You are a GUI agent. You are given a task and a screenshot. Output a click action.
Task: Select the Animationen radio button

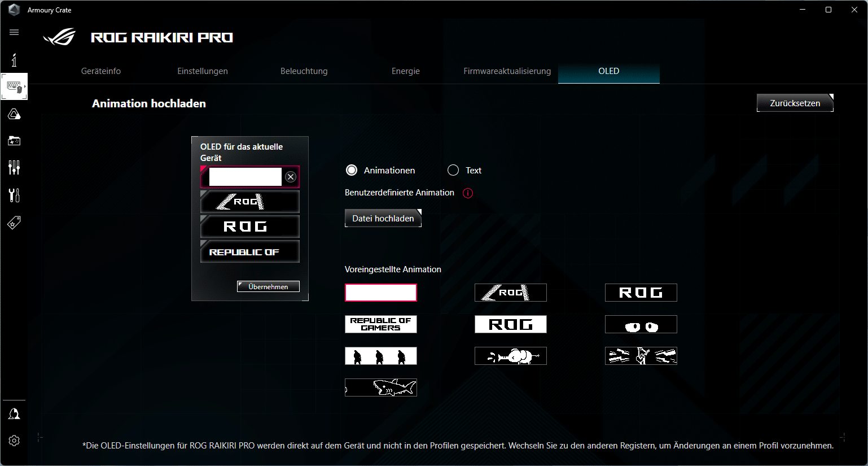(x=352, y=170)
